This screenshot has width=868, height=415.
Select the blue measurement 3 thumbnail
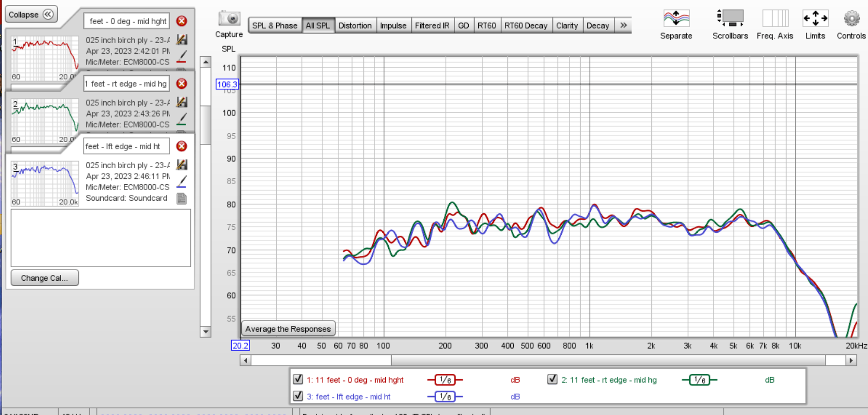point(45,183)
